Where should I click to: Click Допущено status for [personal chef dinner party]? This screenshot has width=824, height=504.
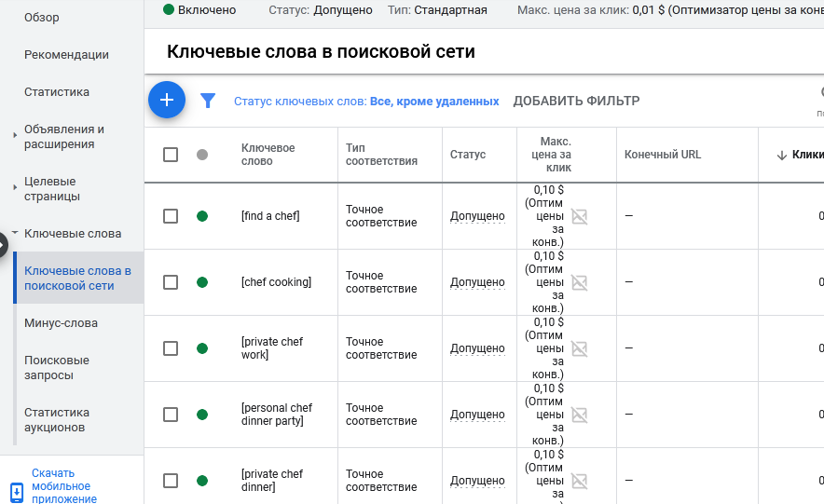pos(477,415)
